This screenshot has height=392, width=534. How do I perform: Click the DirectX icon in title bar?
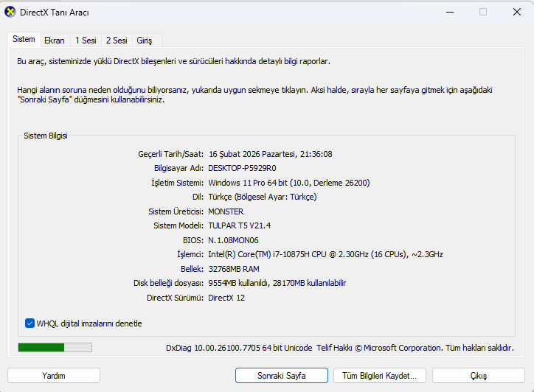[x=10, y=12]
